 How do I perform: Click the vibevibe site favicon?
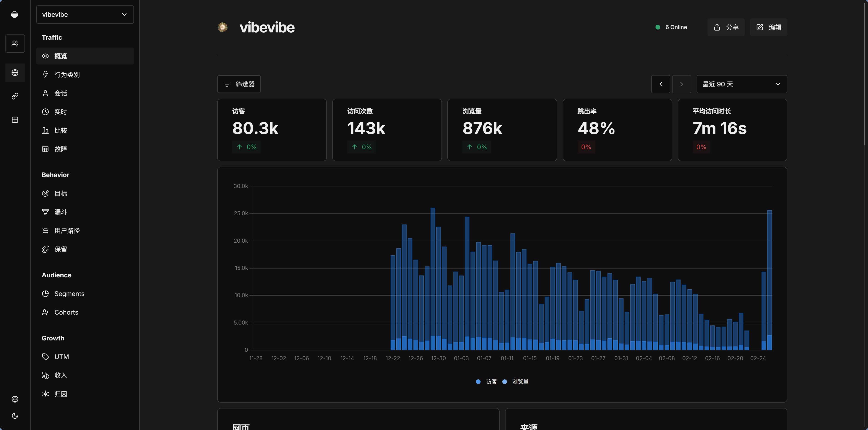[x=223, y=27]
